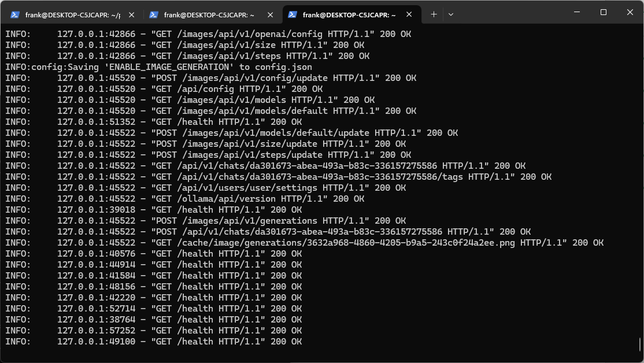Switch to the middle frank@DESKTOP-C5JCAPR tab
Viewport: 644px width, 363px height.
[x=211, y=15]
